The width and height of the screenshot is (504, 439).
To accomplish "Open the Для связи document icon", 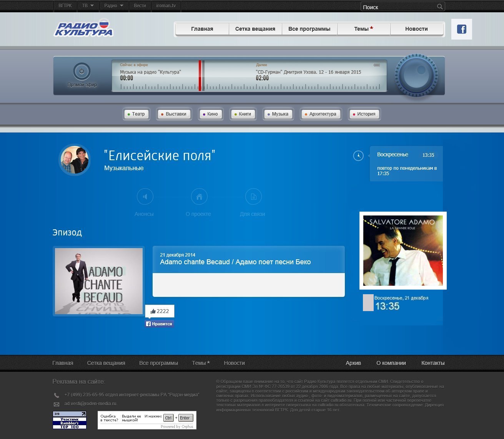I will pyautogui.click(x=253, y=197).
